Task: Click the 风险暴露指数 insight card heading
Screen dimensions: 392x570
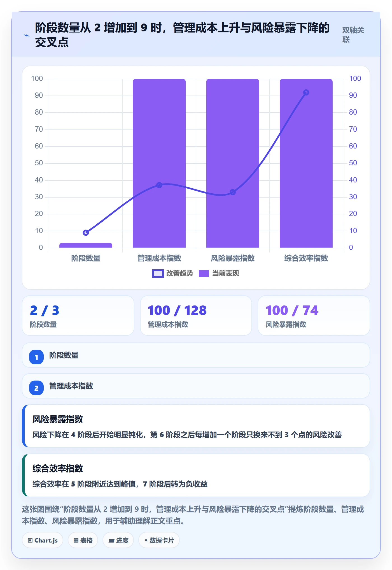Action: [x=58, y=419]
